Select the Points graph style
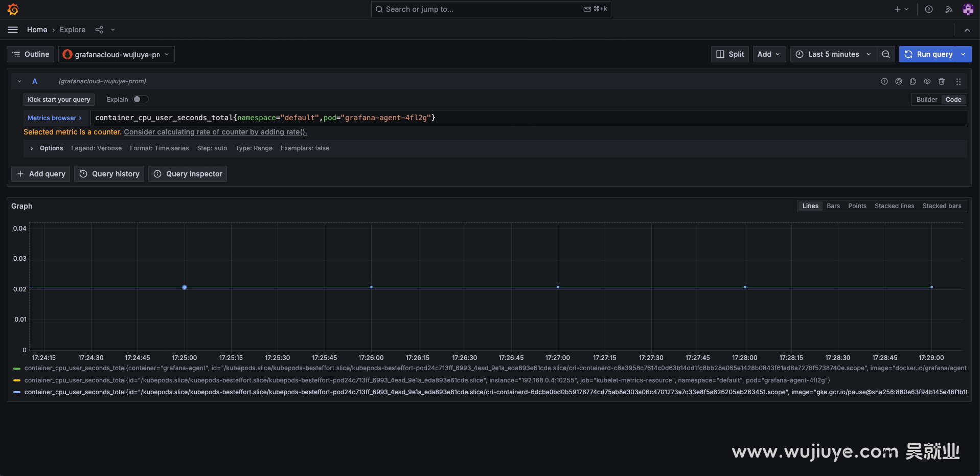This screenshot has height=476, width=980. coord(857,206)
